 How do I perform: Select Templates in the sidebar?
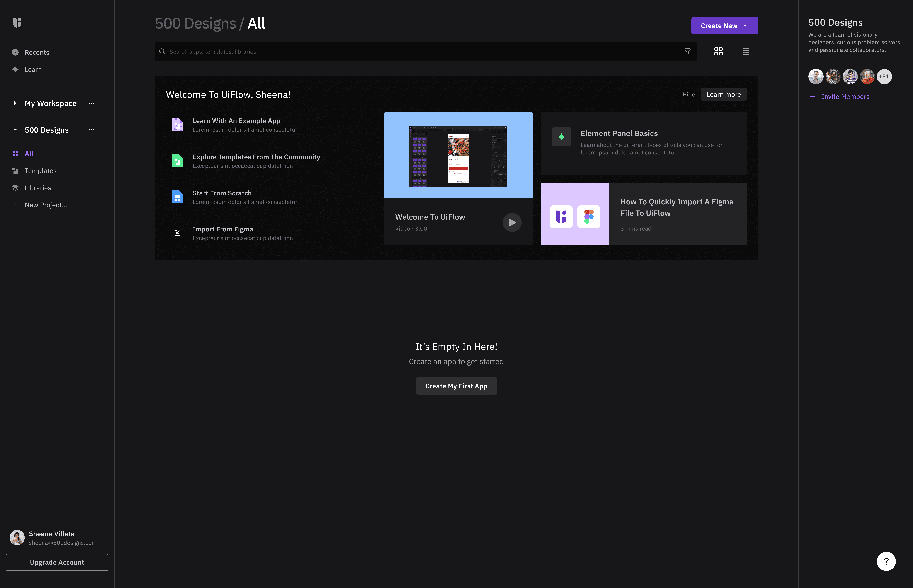[40, 171]
